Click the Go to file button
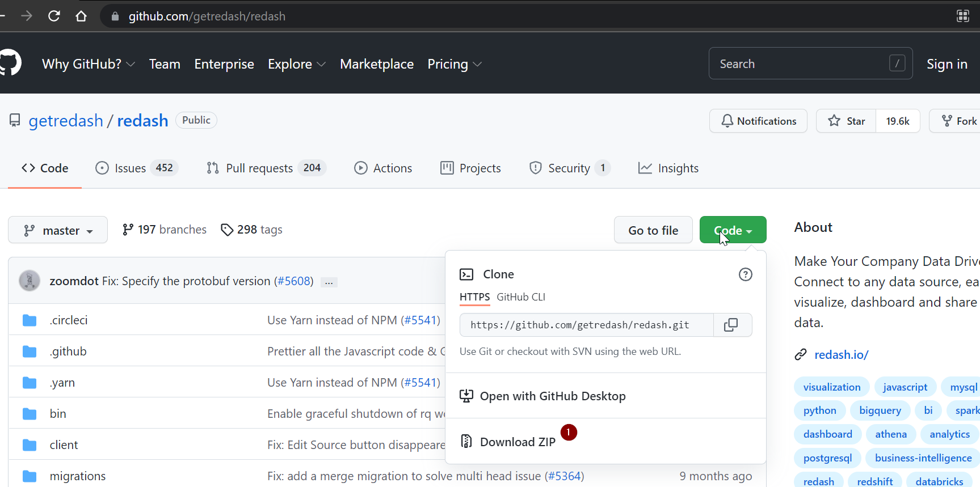The image size is (980, 487). tap(653, 230)
